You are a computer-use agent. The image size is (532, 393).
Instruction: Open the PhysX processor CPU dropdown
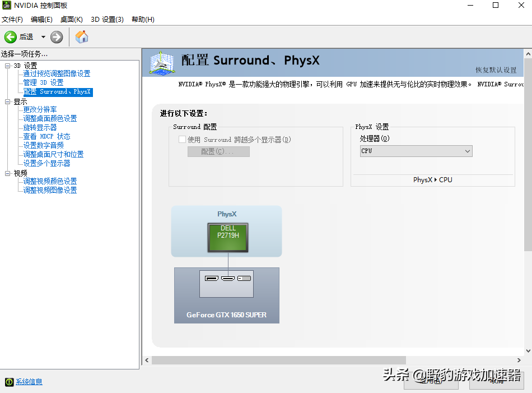pos(416,151)
